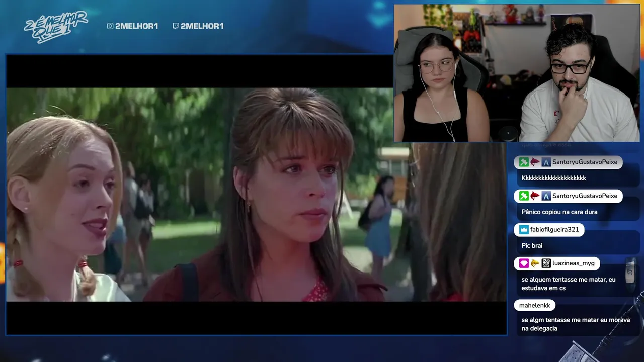This screenshot has width=644, height=362.
Task: Click moderator sword badge above Pânico copiou message
Action: pyautogui.click(x=524, y=196)
